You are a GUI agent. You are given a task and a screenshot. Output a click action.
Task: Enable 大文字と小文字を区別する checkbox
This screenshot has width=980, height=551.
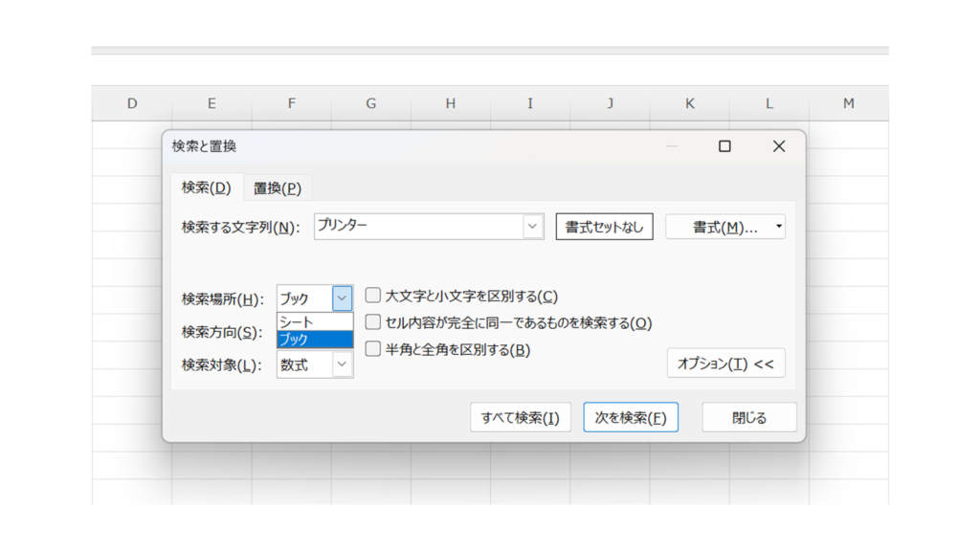click(373, 297)
